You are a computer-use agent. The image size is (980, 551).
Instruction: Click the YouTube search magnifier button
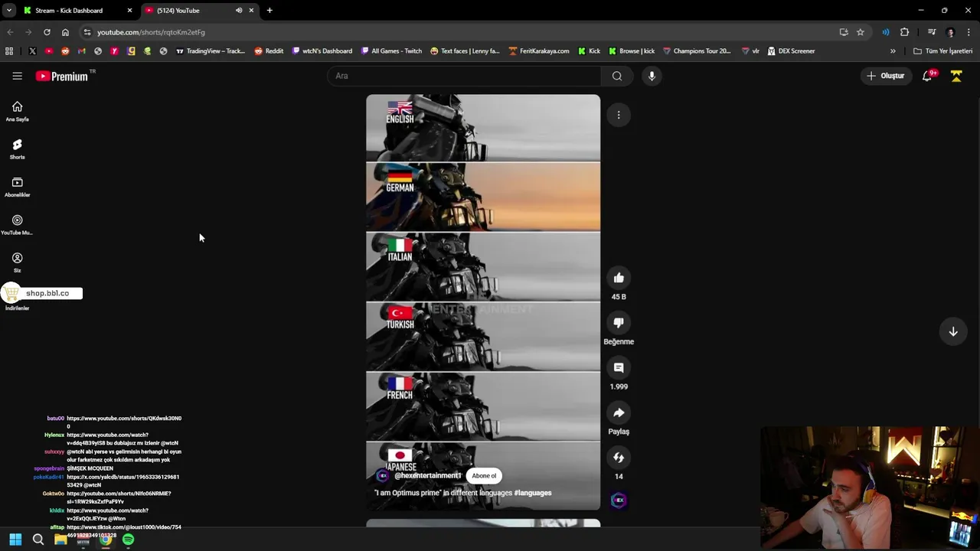(x=617, y=76)
